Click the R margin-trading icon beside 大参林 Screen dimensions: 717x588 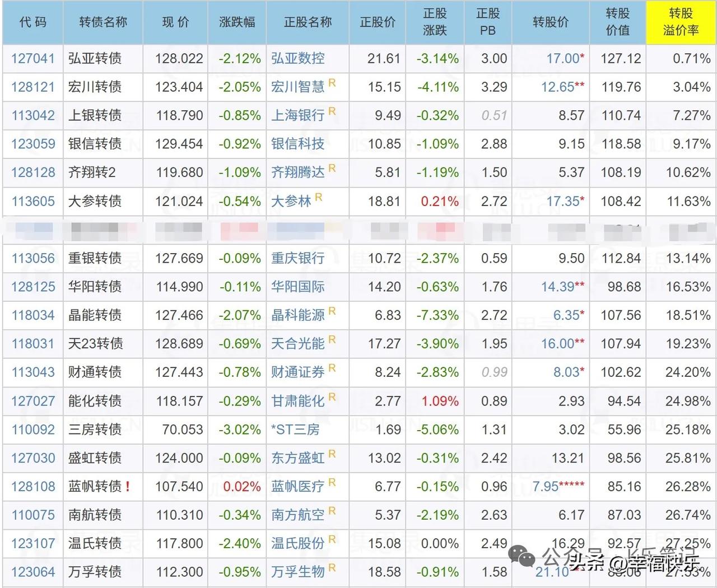point(319,197)
